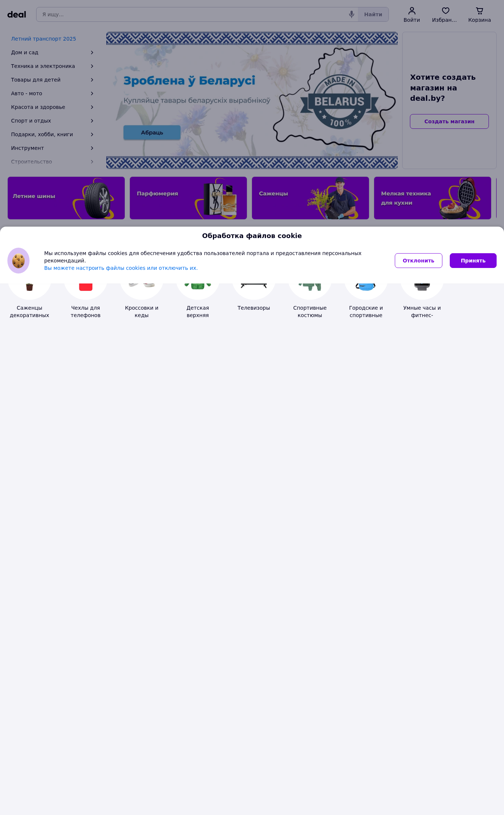
Task: Click the Создать магазин button
Action: coord(449,121)
